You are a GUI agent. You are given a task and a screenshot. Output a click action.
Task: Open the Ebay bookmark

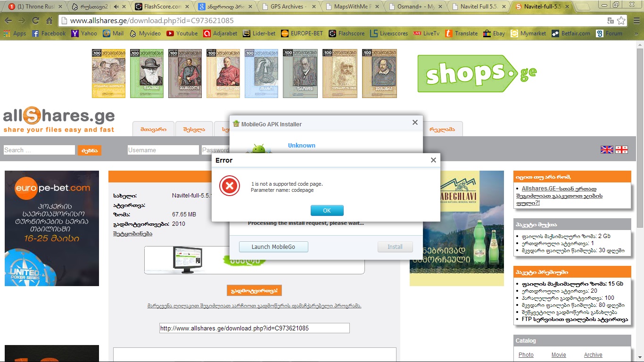pyautogui.click(x=494, y=33)
